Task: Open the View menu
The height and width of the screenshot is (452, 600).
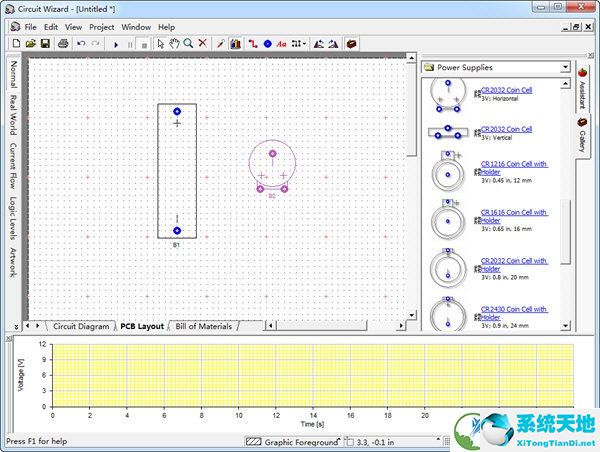Action: coord(73,27)
